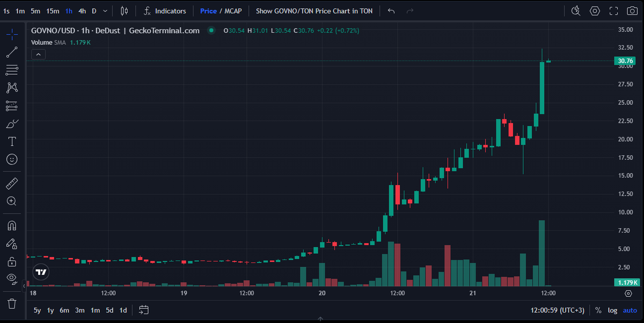This screenshot has height=323, width=644.
Task: Remove drawings with the trash icon
Action: coord(12,304)
